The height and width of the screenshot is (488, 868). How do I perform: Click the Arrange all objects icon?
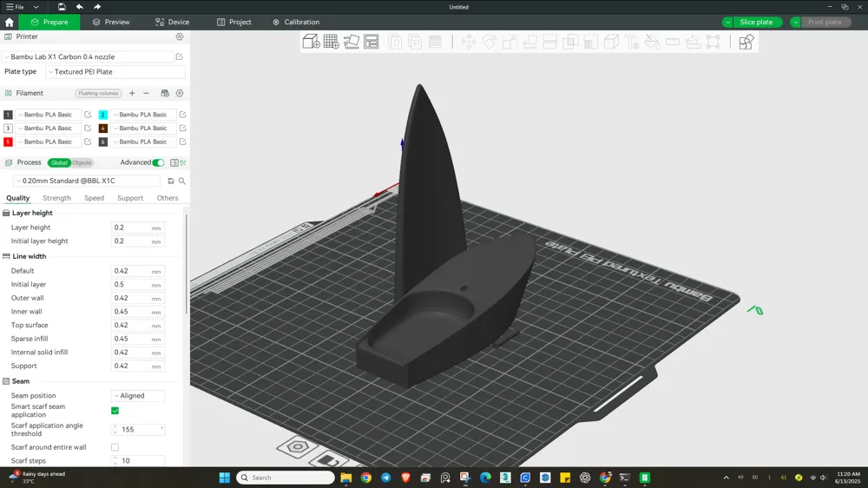point(372,42)
